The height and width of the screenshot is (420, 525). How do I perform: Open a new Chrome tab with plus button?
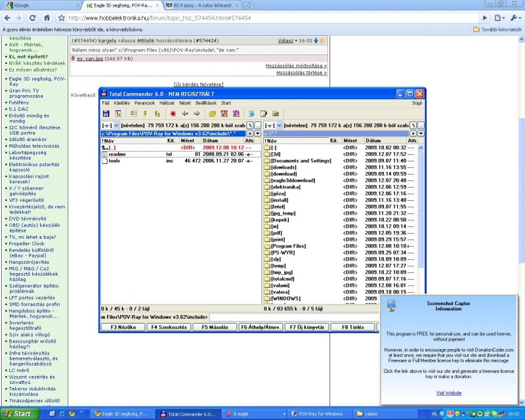[x=249, y=5]
